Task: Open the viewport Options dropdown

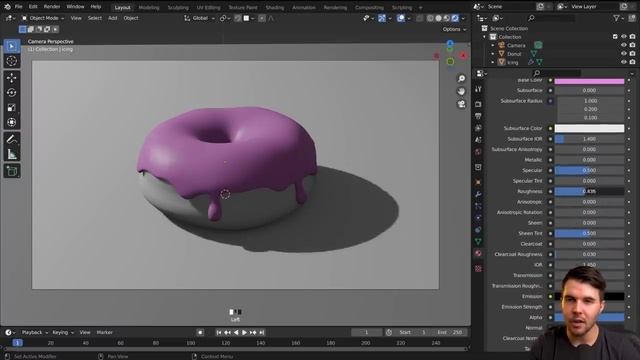Action: tap(454, 29)
